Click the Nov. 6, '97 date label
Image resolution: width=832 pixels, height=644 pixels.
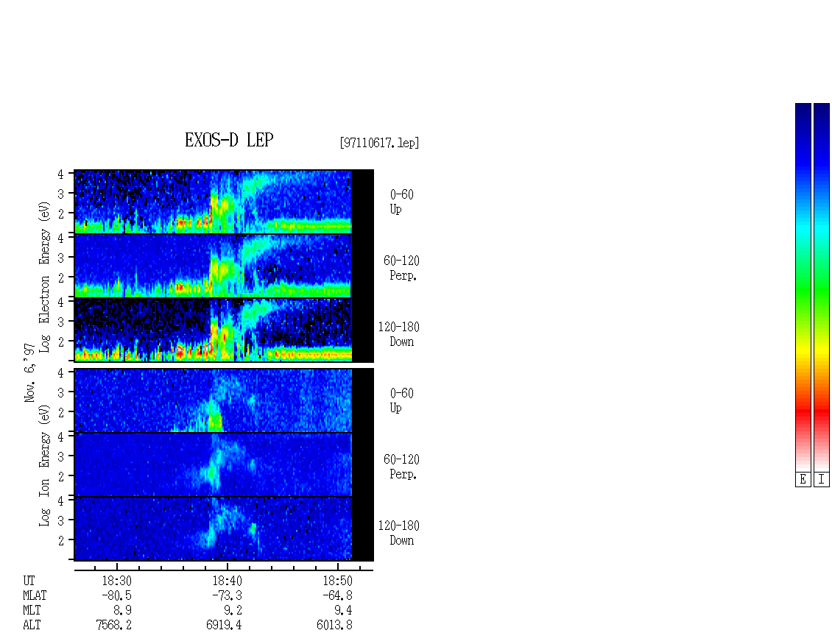click(29, 372)
